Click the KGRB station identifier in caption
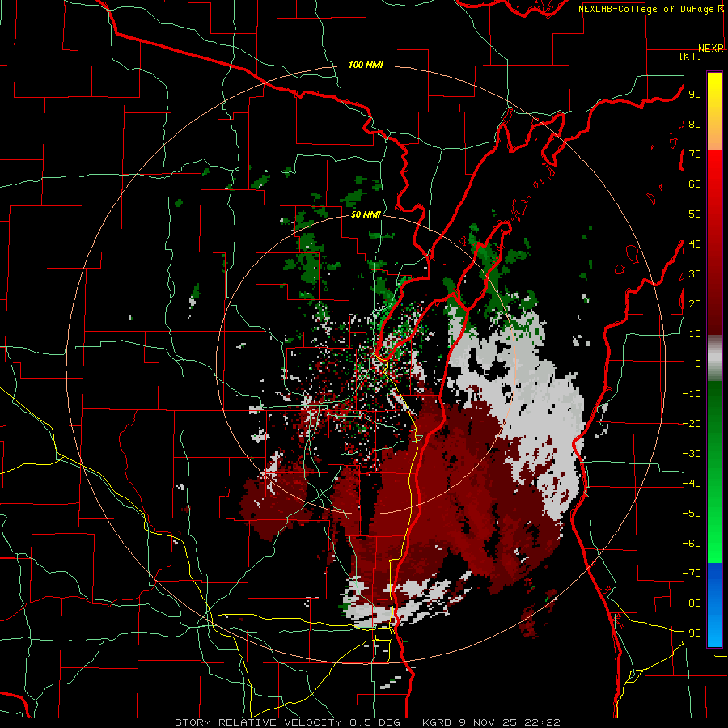Image resolution: width=728 pixels, height=728 pixels. tap(437, 722)
